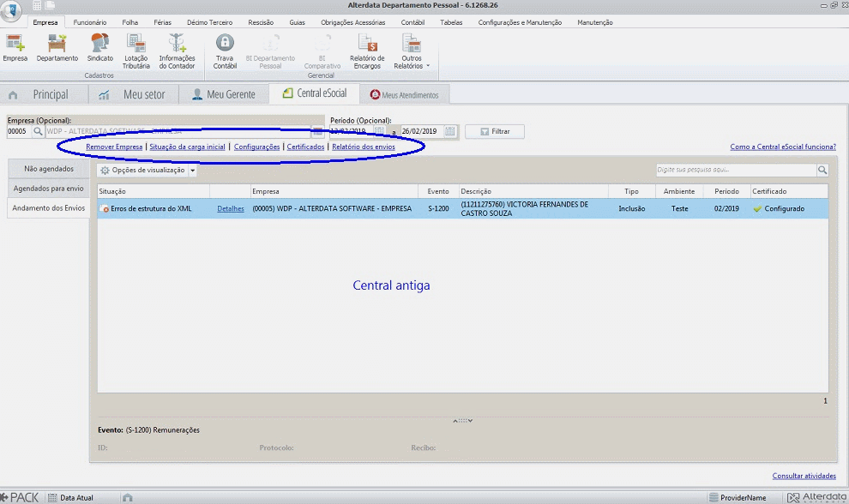This screenshot has width=849, height=504.
Task: Click the quick access document icon in title bar
Action: (x=50, y=5)
